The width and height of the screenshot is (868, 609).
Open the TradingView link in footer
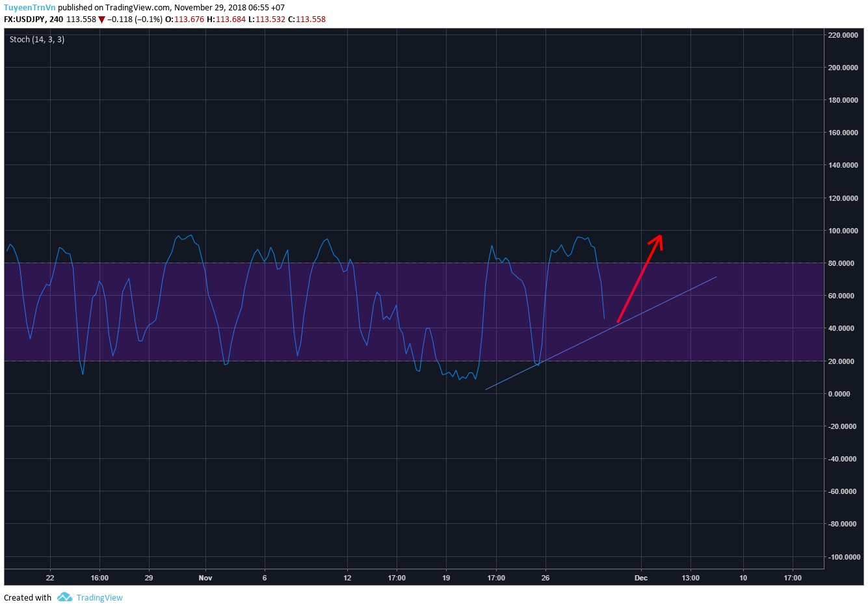click(99, 598)
